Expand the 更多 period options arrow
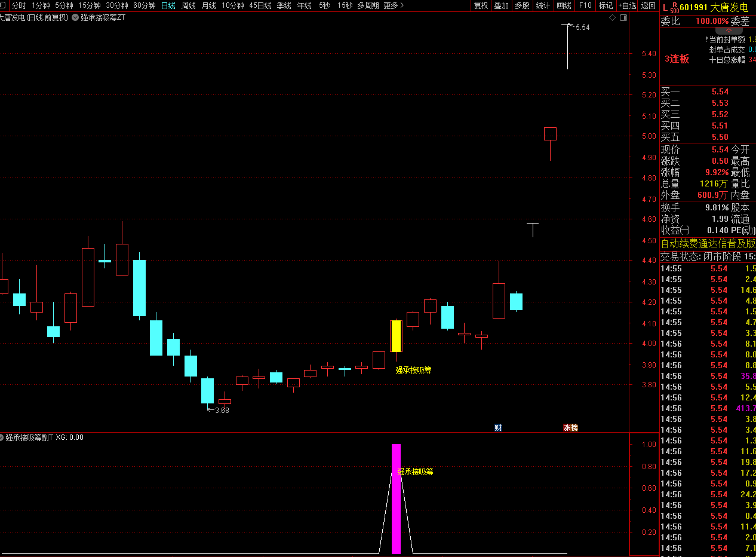The height and width of the screenshot is (557, 756). pyautogui.click(x=402, y=5)
